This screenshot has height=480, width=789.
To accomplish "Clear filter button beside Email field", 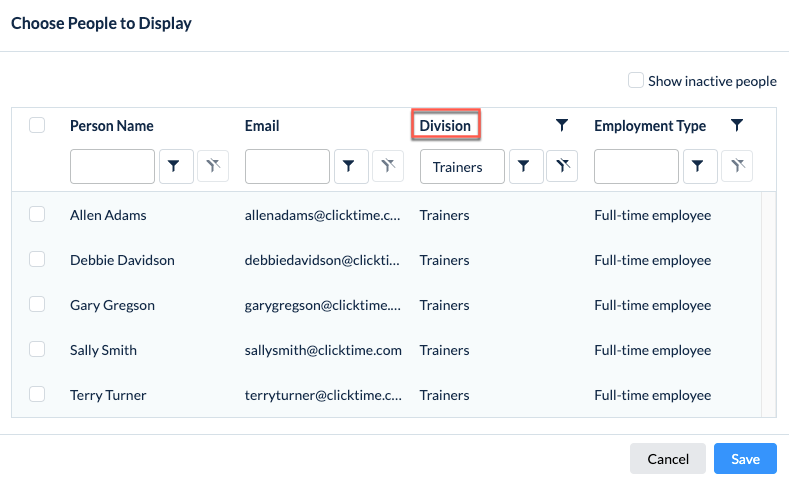I will 387,166.
